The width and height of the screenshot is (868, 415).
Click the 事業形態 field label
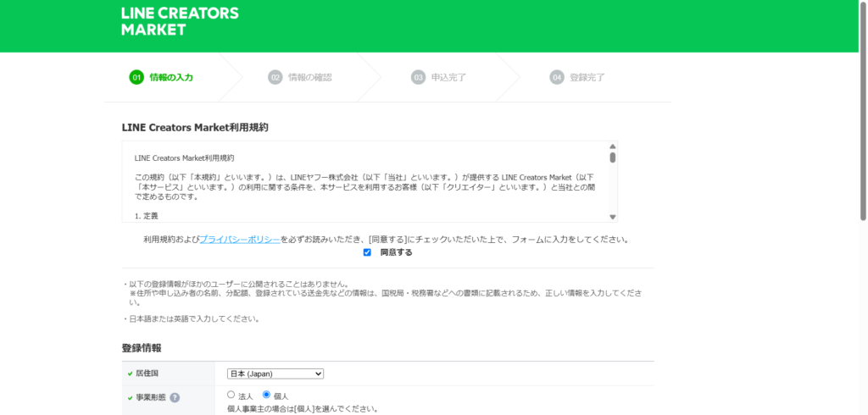coord(151,398)
